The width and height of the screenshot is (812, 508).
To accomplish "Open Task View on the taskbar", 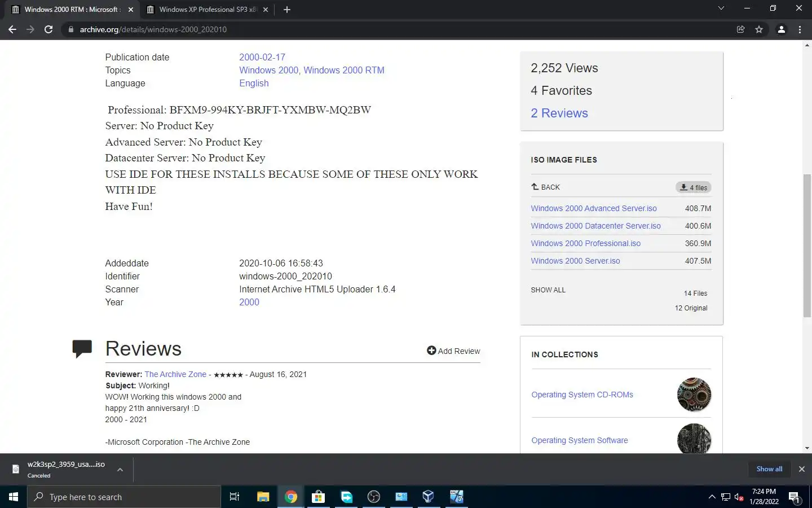I will pos(235,497).
